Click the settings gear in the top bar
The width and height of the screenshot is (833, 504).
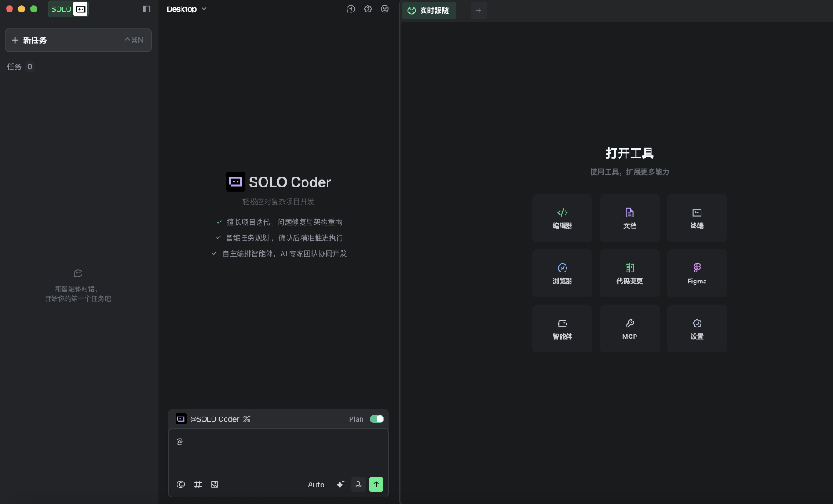367,9
